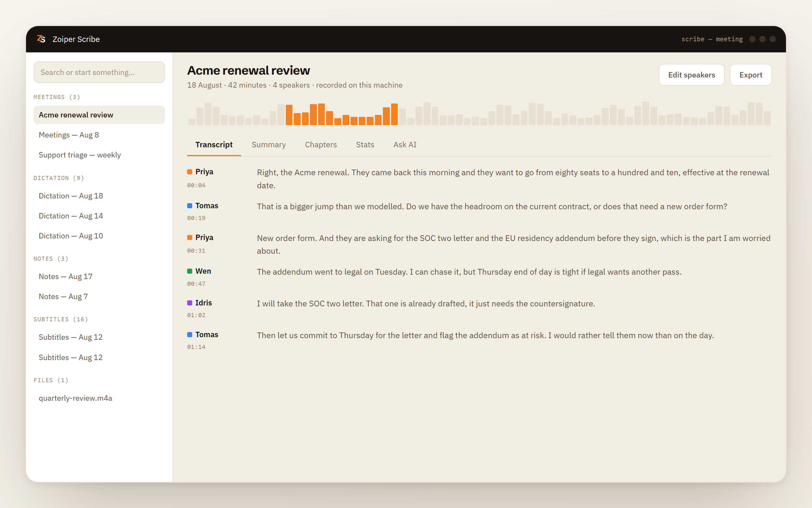Open Dictation — Aug 10

[99, 236]
